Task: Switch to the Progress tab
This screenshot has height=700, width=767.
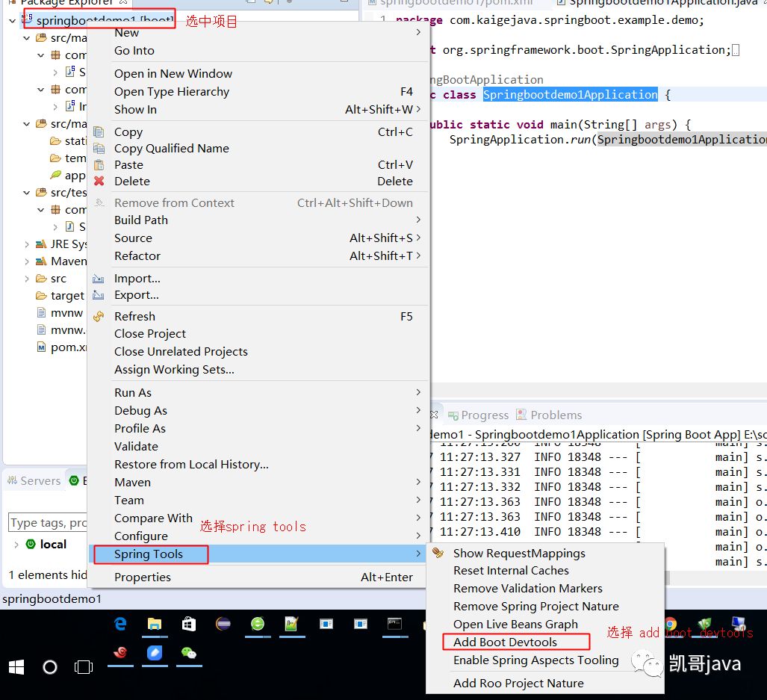Action: click(x=479, y=415)
